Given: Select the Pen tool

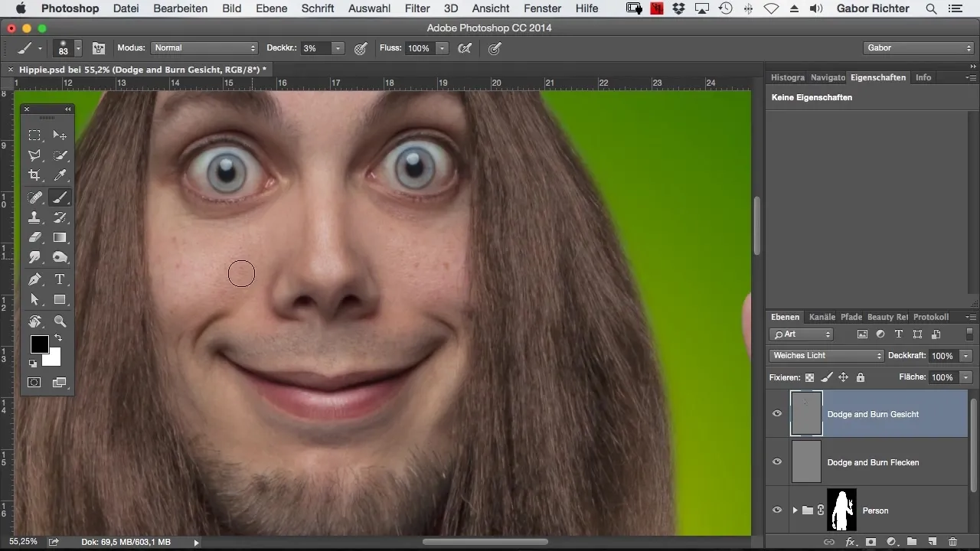Looking at the screenshot, I should 34,279.
